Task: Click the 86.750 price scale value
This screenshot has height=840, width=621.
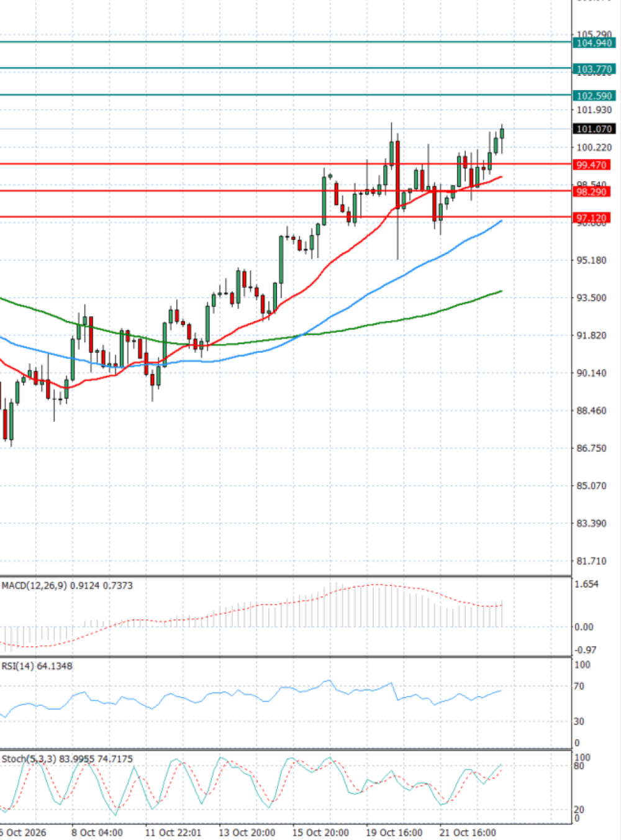Action: click(592, 448)
